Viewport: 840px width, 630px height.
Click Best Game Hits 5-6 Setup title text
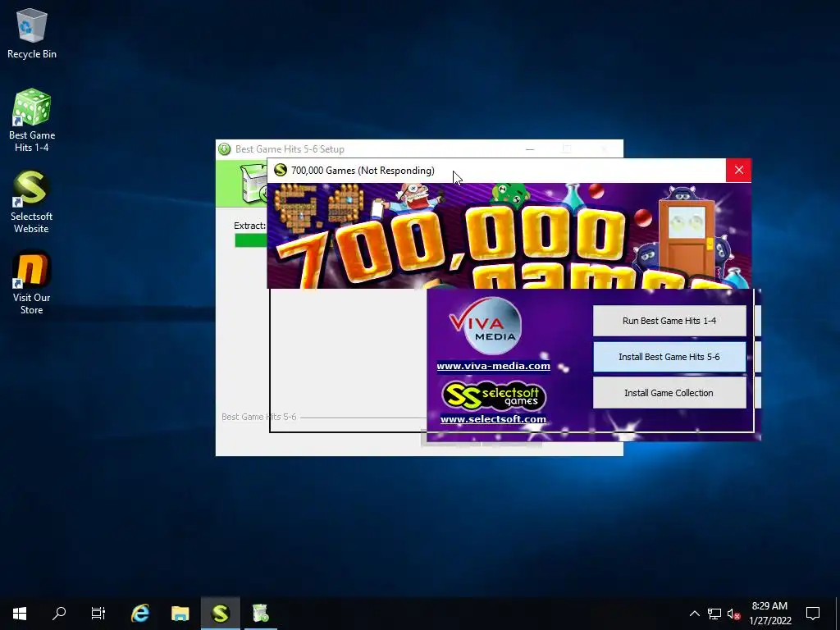pos(290,149)
